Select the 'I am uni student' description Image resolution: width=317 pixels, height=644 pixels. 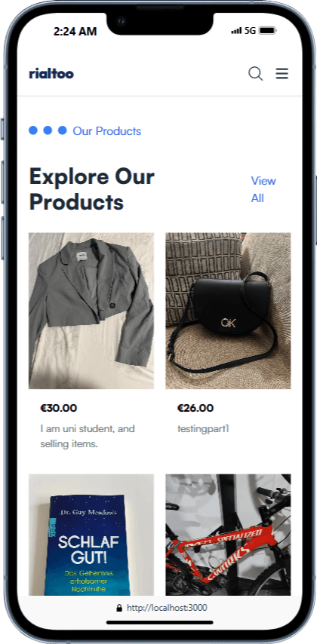(x=88, y=436)
